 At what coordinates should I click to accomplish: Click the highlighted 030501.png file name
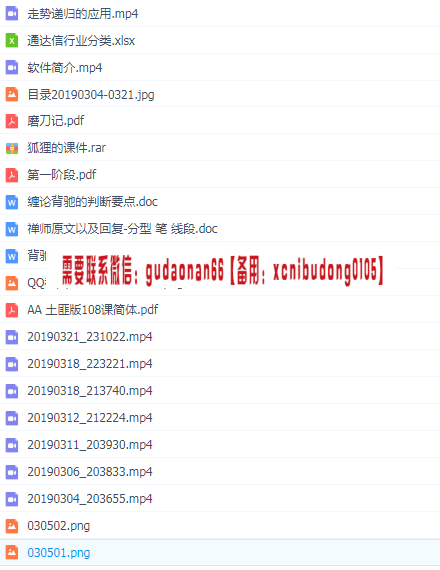[x=59, y=553]
